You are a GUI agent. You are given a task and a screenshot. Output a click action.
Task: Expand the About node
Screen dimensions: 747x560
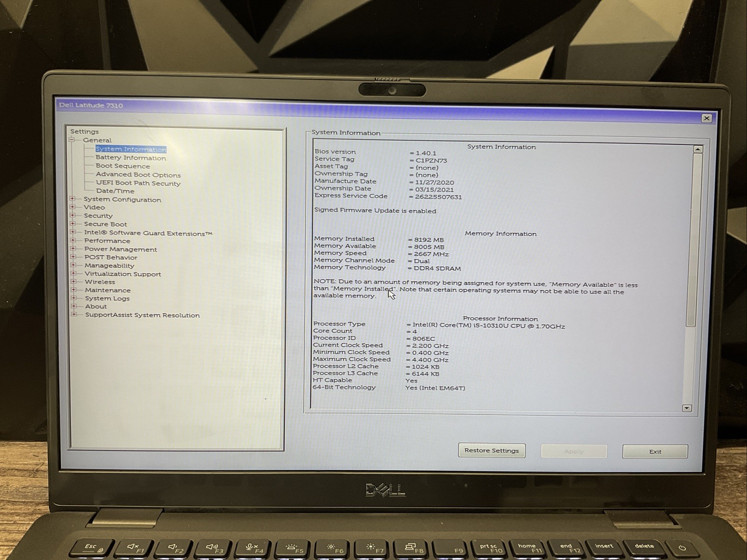pos(74,306)
